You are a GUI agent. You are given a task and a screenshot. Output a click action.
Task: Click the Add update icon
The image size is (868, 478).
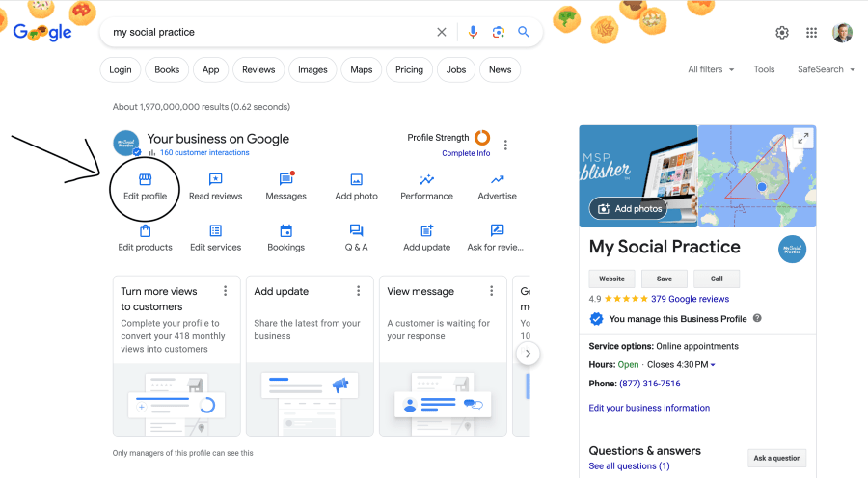(x=427, y=230)
